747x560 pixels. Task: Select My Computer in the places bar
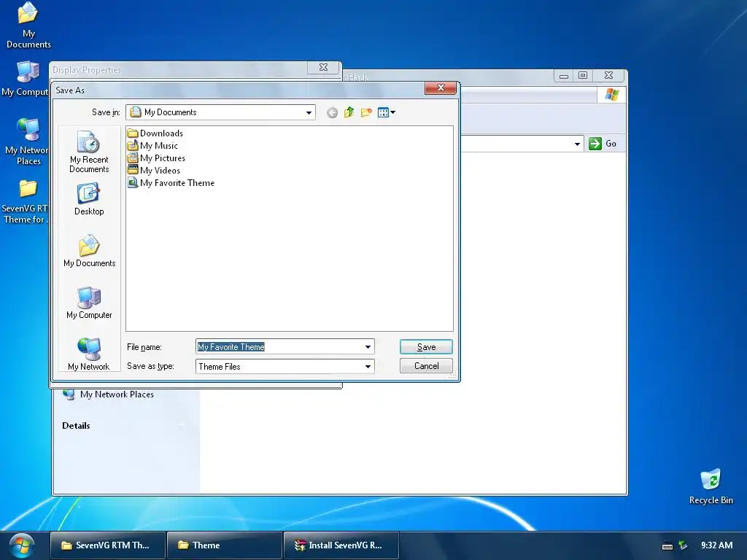89,303
